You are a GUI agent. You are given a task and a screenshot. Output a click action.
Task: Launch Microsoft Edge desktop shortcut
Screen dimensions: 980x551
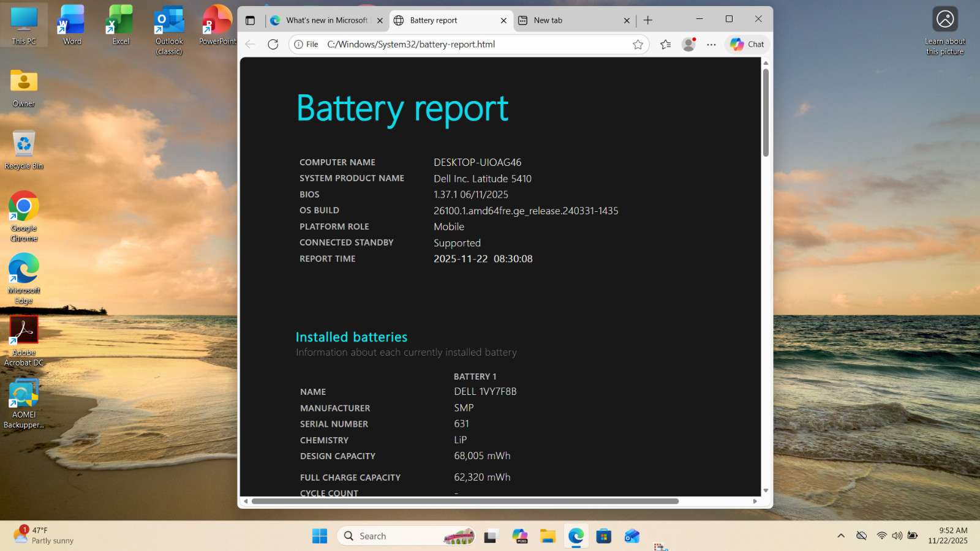pyautogui.click(x=24, y=279)
